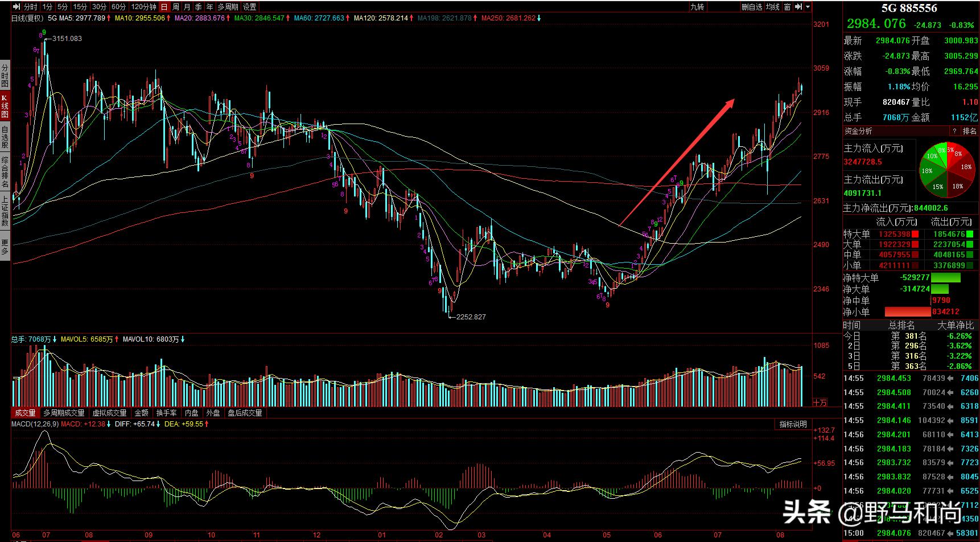Switch to 周 weekly period
The image size is (980, 542).
pos(176,7)
